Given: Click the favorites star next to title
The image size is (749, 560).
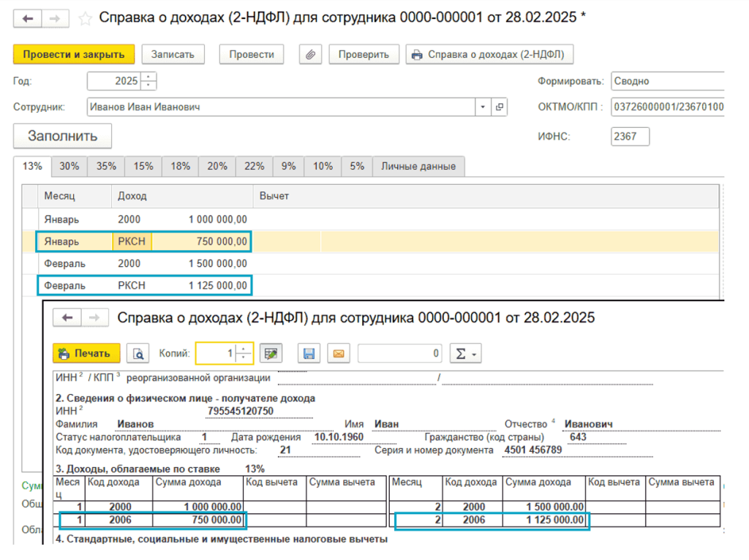Looking at the screenshot, I should click(x=85, y=18).
